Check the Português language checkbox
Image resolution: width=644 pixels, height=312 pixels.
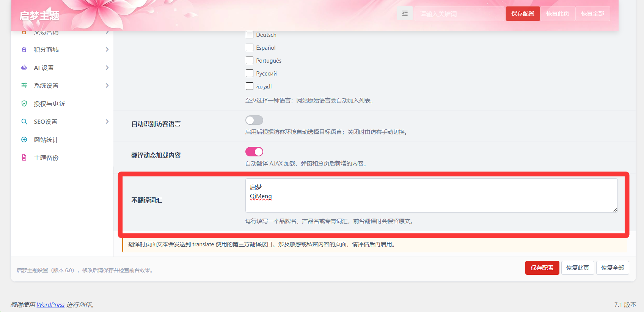[x=250, y=60]
